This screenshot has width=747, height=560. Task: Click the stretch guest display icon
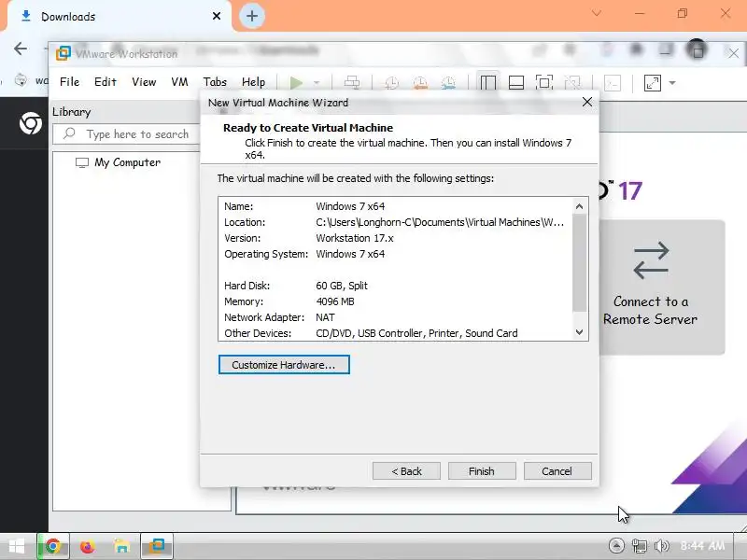click(652, 83)
